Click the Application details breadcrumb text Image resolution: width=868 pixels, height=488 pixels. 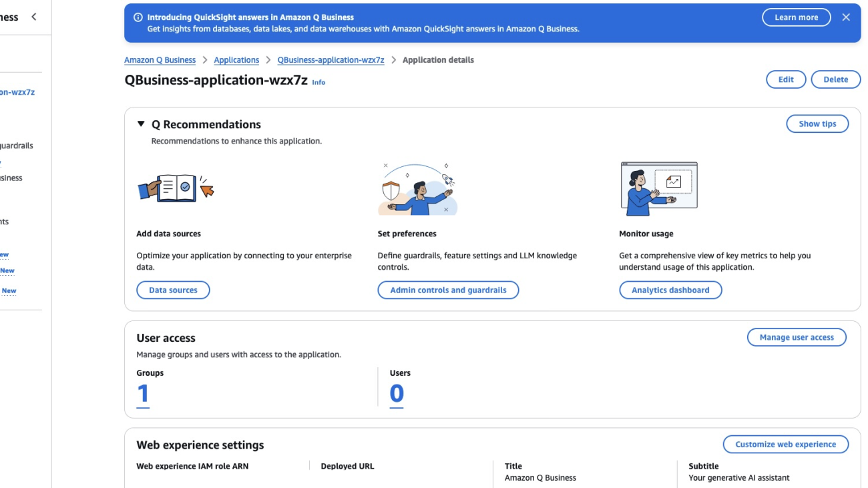coord(438,60)
